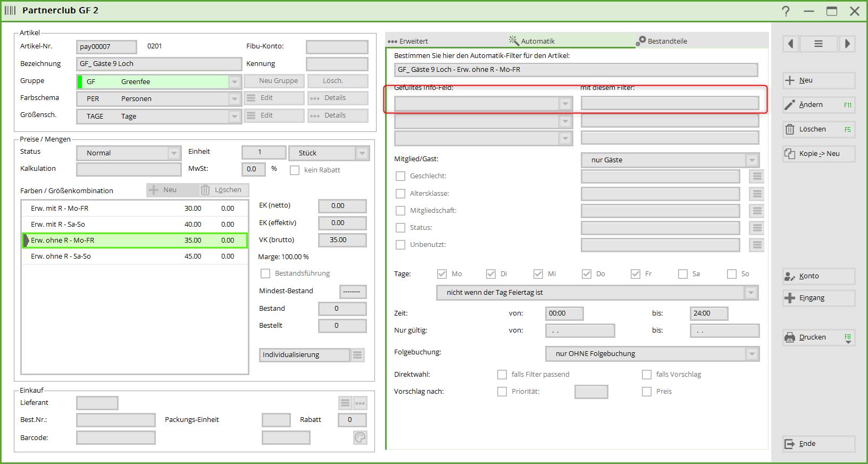The image size is (868, 464).
Task: Click the Ende button
Action: [819, 444]
